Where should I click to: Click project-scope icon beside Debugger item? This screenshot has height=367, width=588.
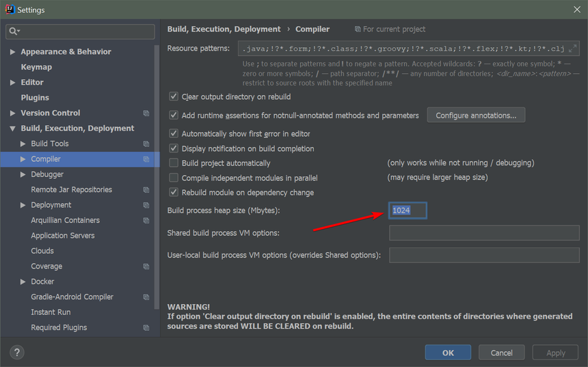click(146, 175)
